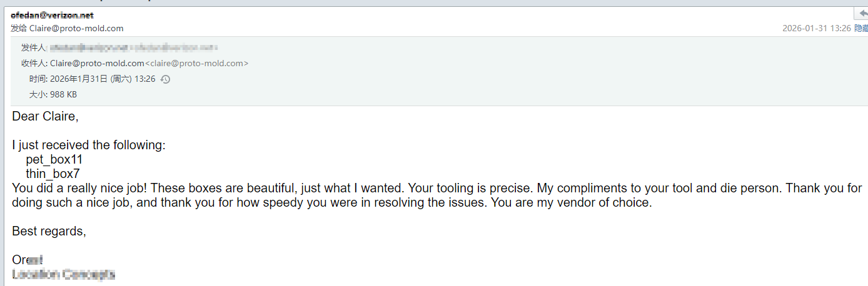868x286 pixels.
Task: Click the 988 KB size value
Action: point(63,95)
